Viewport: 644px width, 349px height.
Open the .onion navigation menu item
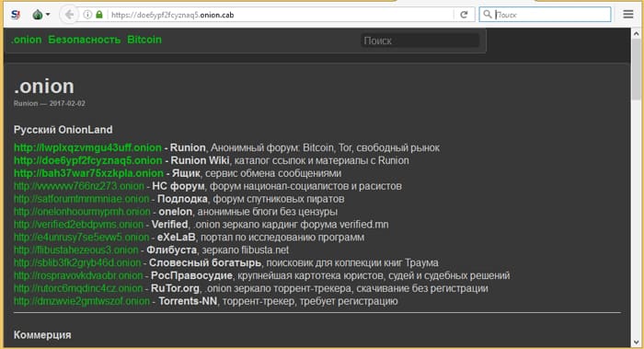[27, 40]
